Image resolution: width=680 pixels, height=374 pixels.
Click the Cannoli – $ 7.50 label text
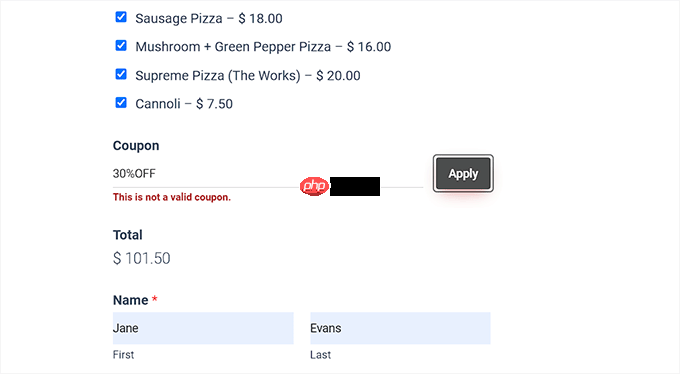click(x=184, y=104)
